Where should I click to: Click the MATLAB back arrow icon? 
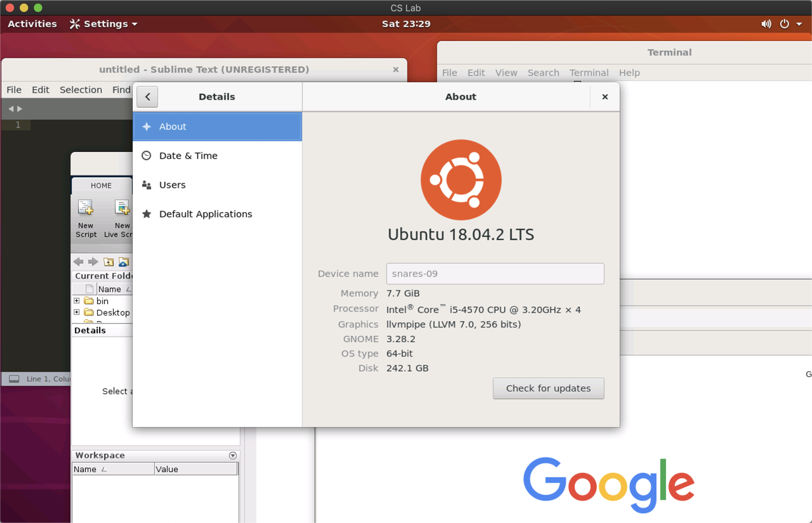pos(78,262)
